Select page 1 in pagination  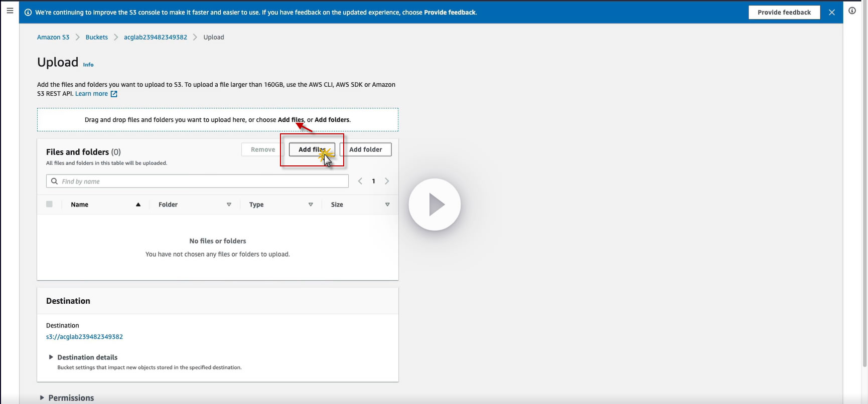[x=373, y=181]
